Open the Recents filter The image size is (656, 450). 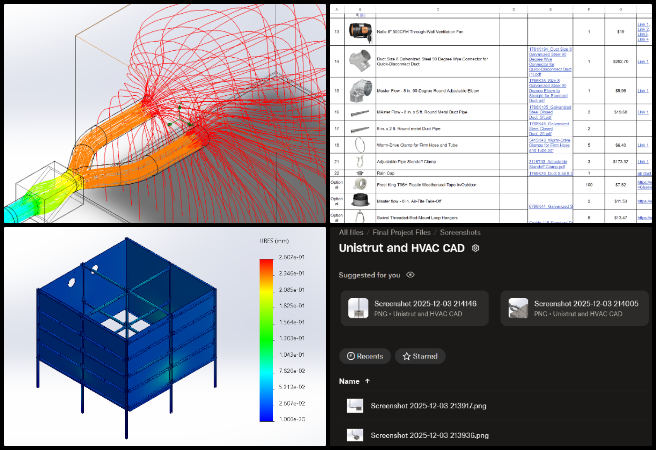364,355
